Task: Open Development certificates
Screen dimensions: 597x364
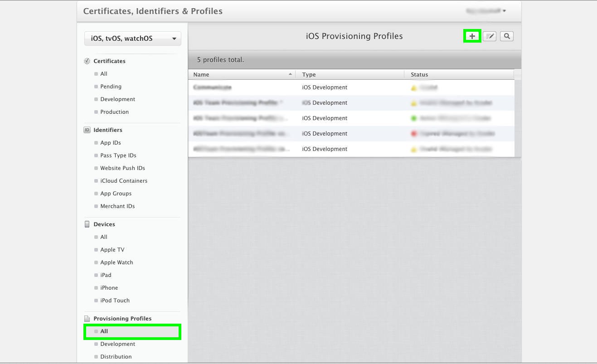Action: click(118, 99)
